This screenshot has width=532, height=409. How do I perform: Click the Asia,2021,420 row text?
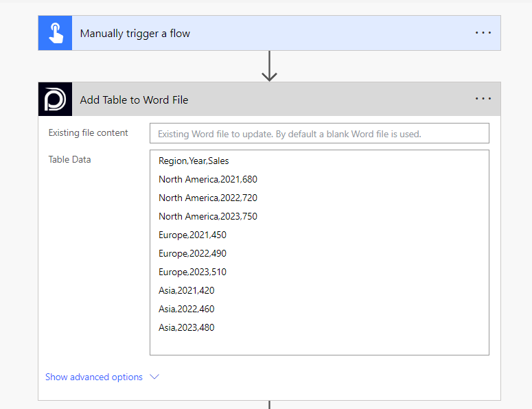[x=186, y=291]
